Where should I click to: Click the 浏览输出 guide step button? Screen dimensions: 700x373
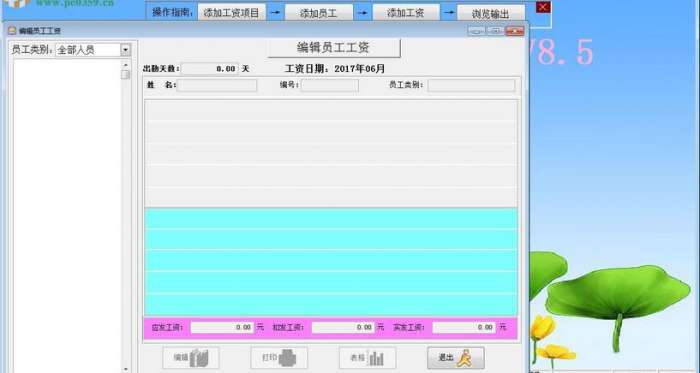click(490, 13)
